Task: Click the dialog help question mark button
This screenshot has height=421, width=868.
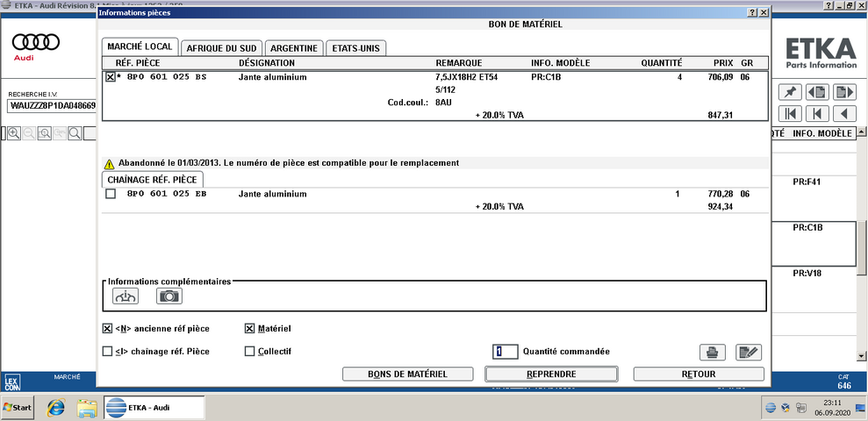Action: tap(752, 12)
